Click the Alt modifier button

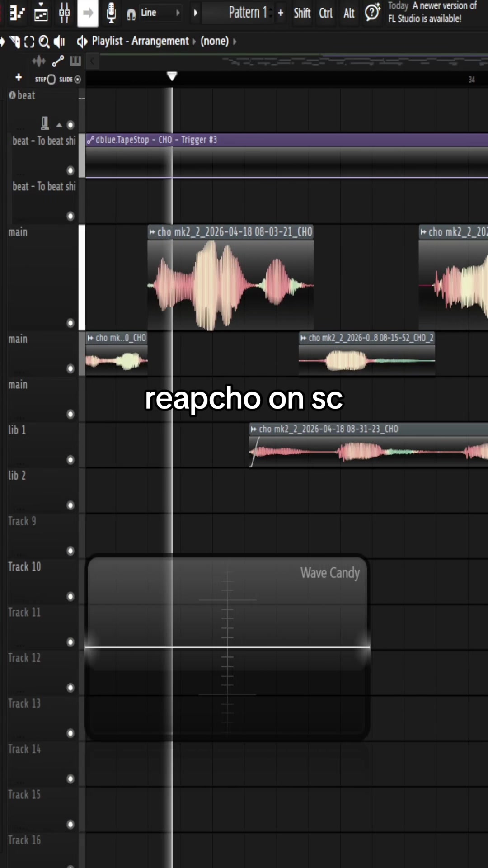point(349,13)
